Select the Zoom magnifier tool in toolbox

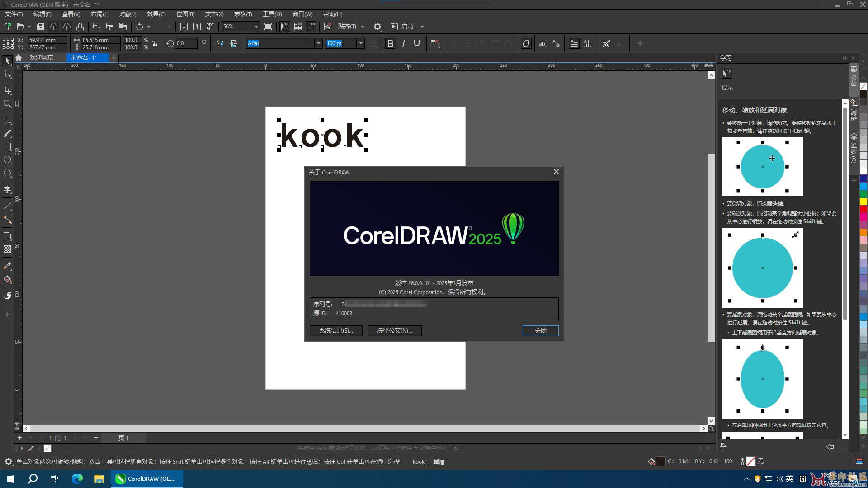tap(7, 104)
